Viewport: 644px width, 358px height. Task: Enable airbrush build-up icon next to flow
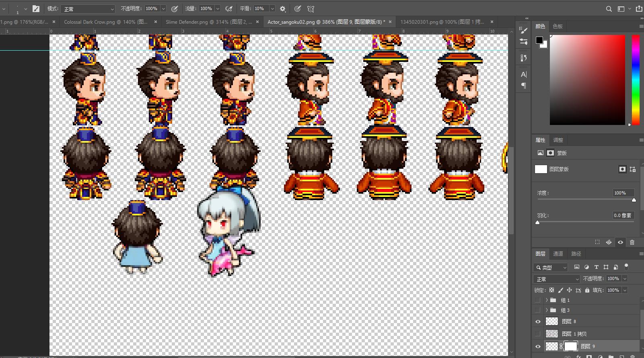(229, 8)
